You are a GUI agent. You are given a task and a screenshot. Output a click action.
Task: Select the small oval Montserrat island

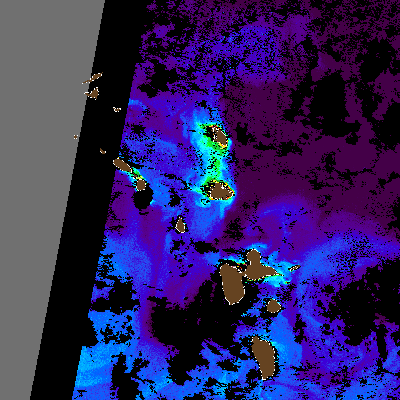[180, 225]
